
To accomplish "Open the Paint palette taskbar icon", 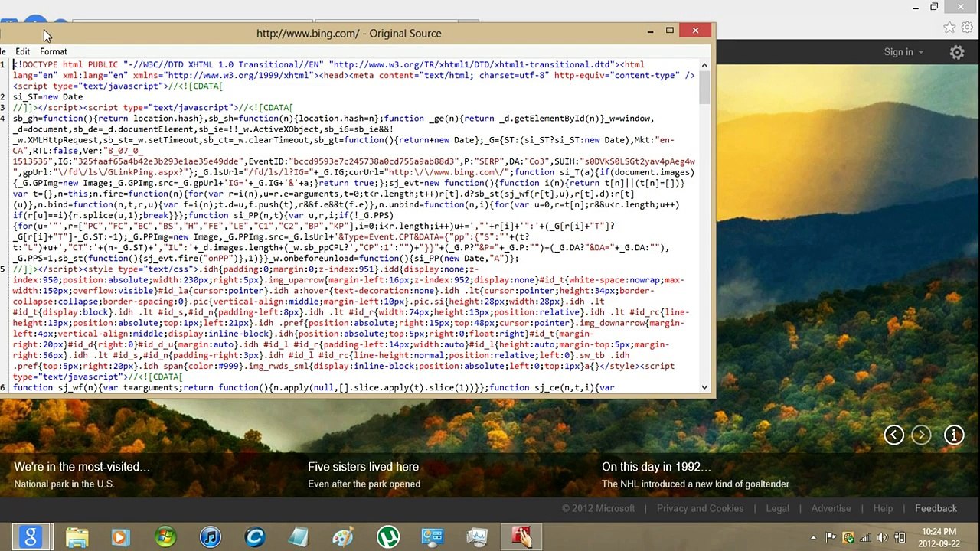I will coord(343,537).
